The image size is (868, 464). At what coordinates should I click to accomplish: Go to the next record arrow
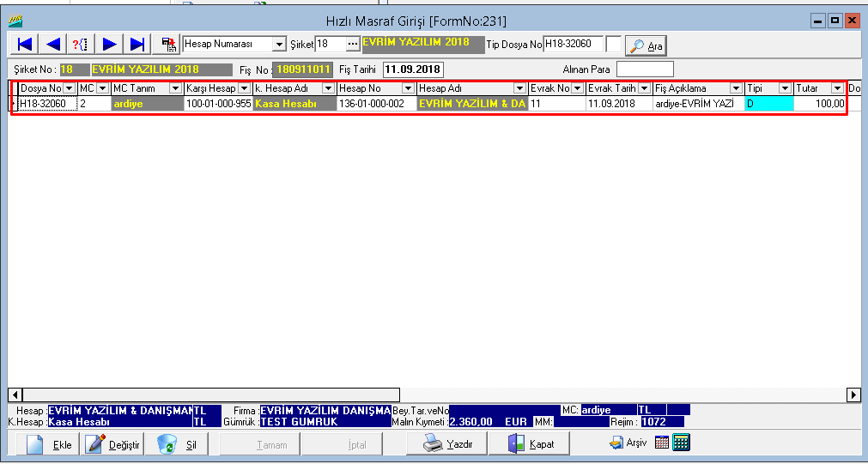coord(110,45)
